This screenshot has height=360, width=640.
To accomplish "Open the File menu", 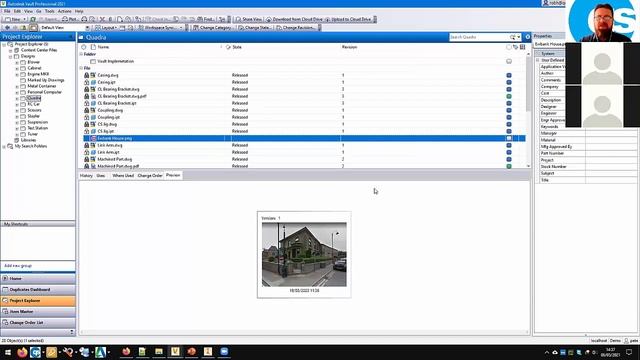I will 7,11.
